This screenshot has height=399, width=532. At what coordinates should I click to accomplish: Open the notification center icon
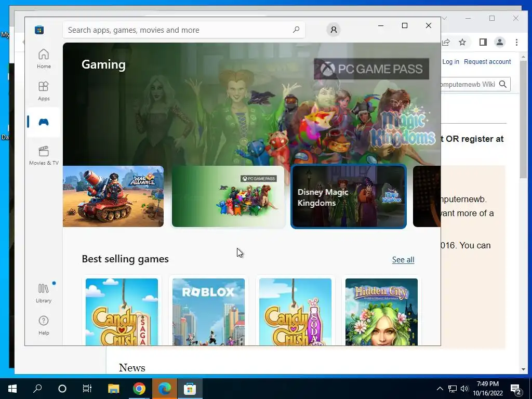516,389
